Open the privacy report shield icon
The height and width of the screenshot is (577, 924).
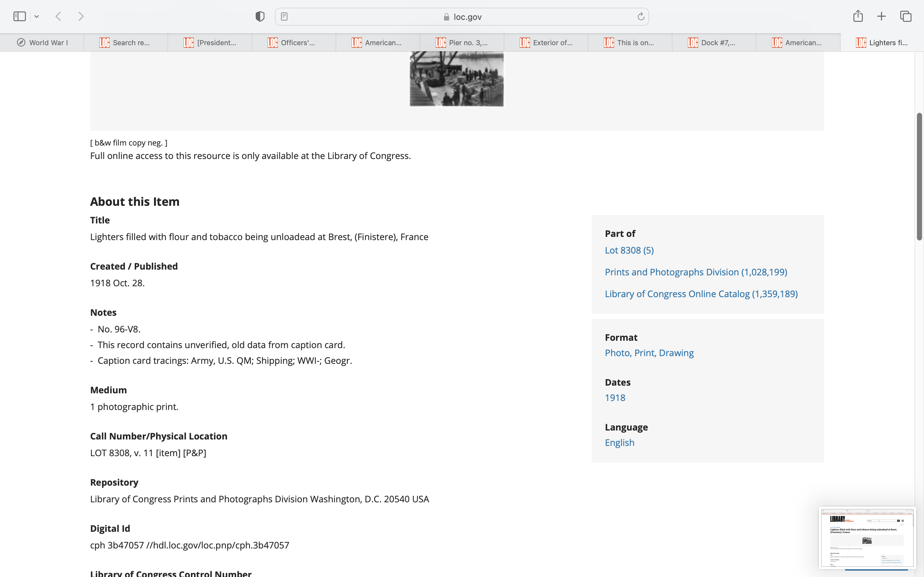(260, 16)
